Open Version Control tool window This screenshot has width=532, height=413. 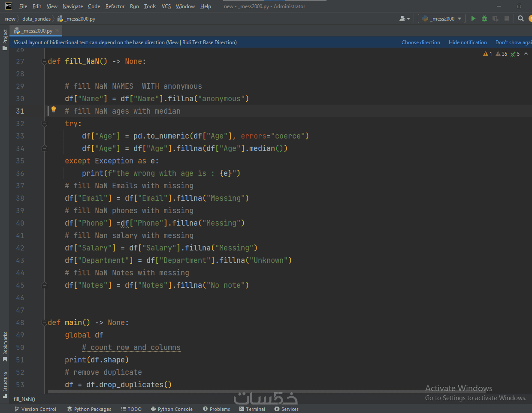(35, 409)
